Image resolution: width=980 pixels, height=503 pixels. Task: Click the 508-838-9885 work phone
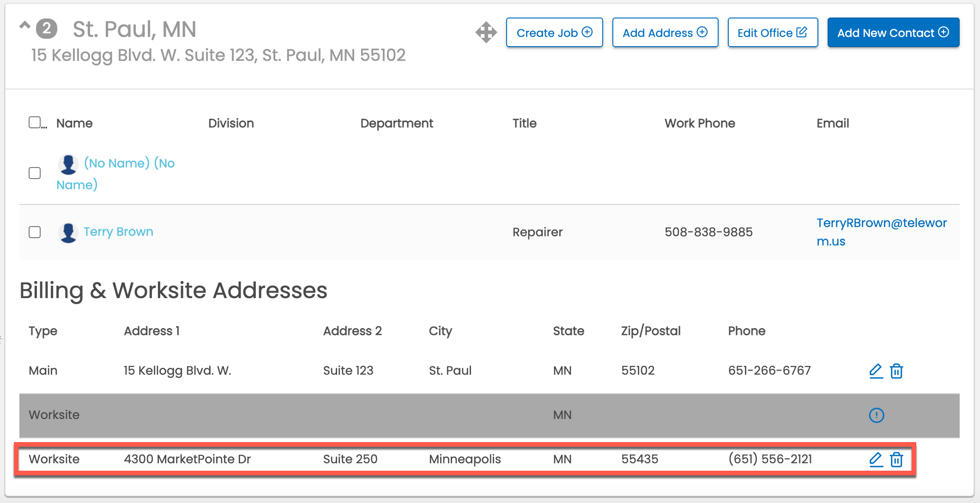click(x=708, y=232)
